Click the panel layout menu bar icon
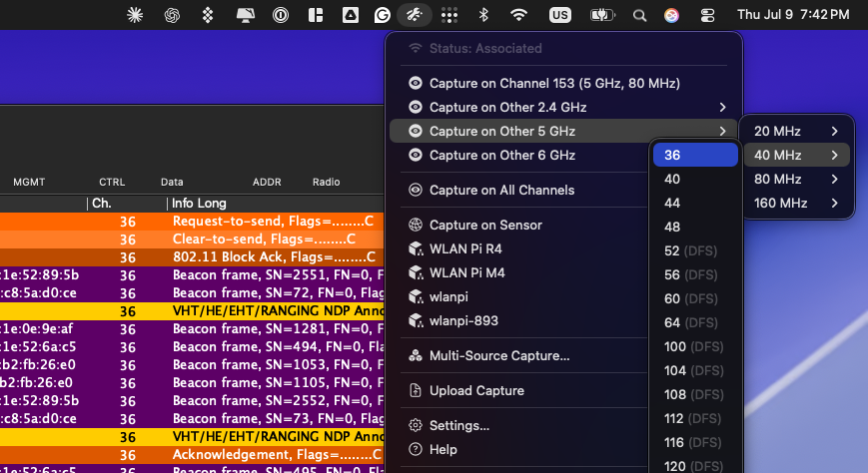Viewport: 868px width, 473px height. pos(316,15)
